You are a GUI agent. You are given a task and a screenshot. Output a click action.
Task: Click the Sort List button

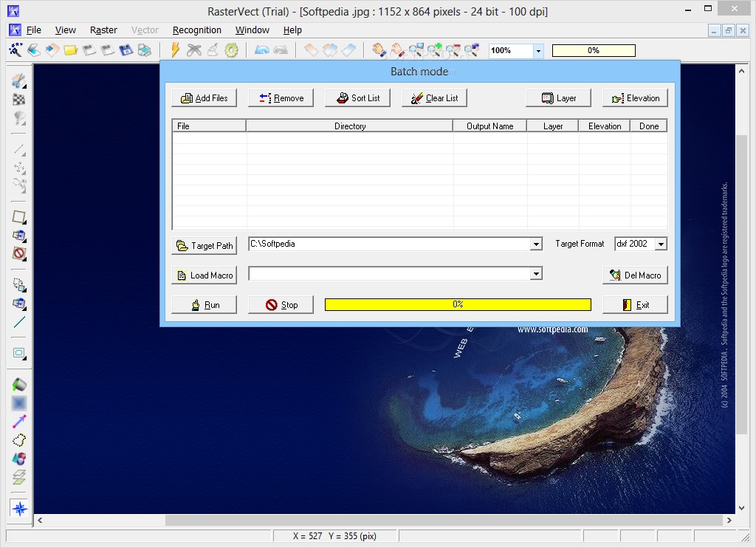coord(357,98)
